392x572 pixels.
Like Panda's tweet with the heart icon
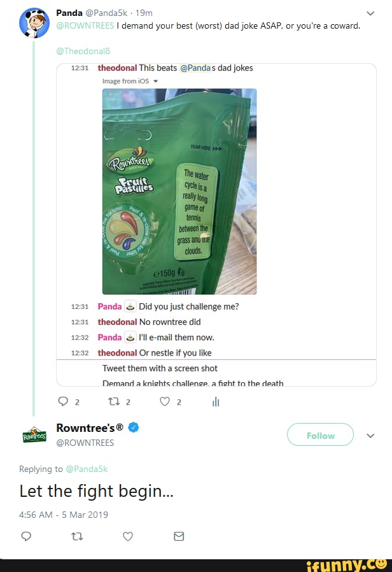coord(166,402)
